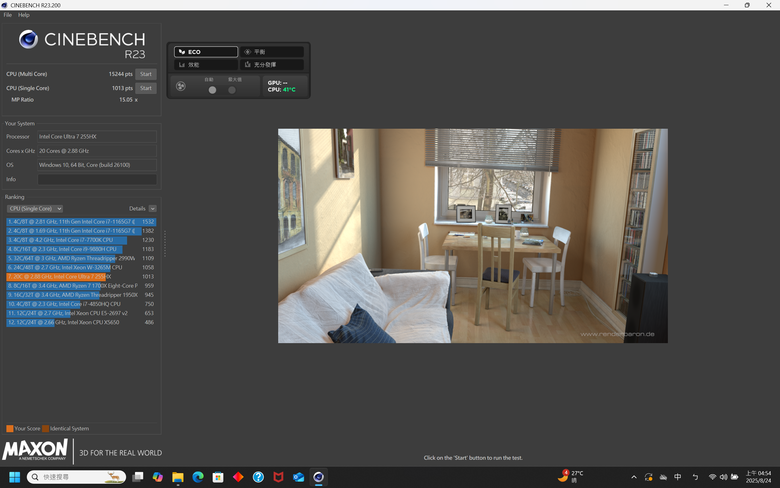Select the 效能 performance mode

pos(206,65)
